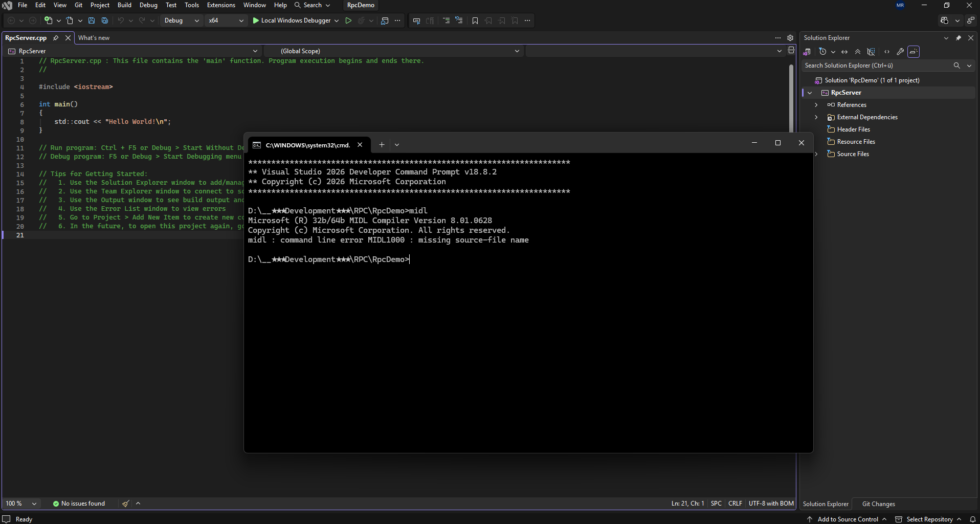Click the No issues found indicator

point(79,504)
